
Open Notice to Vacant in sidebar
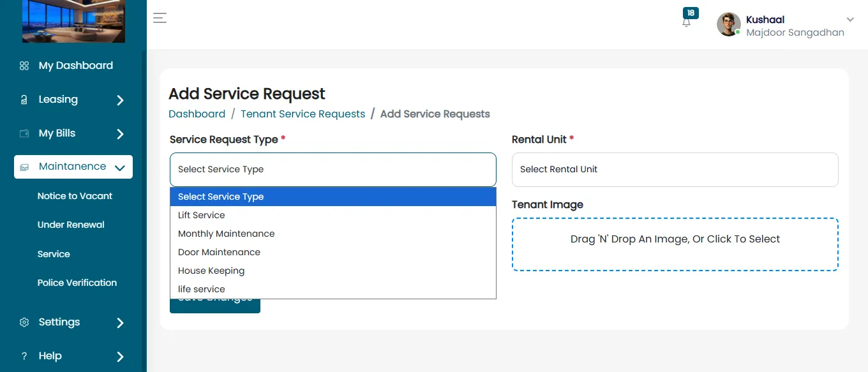(75, 196)
